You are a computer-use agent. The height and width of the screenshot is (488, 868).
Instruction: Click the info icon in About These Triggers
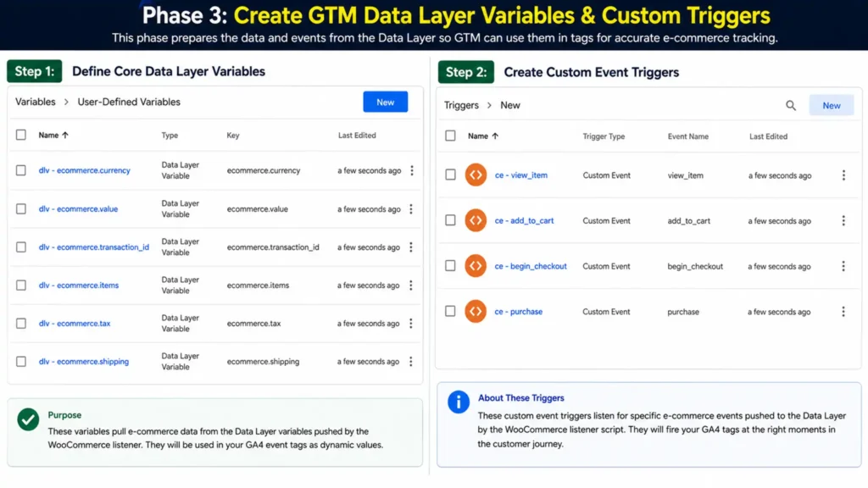(459, 402)
